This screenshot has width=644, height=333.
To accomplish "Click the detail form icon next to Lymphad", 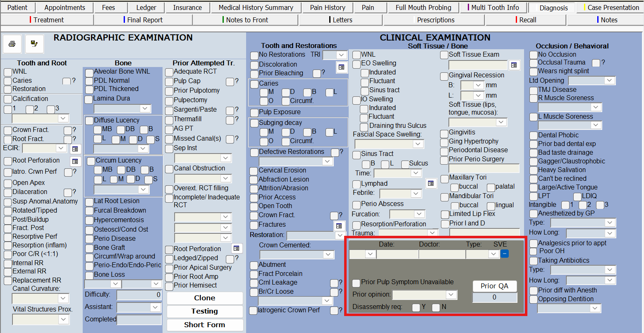I will click(431, 183).
